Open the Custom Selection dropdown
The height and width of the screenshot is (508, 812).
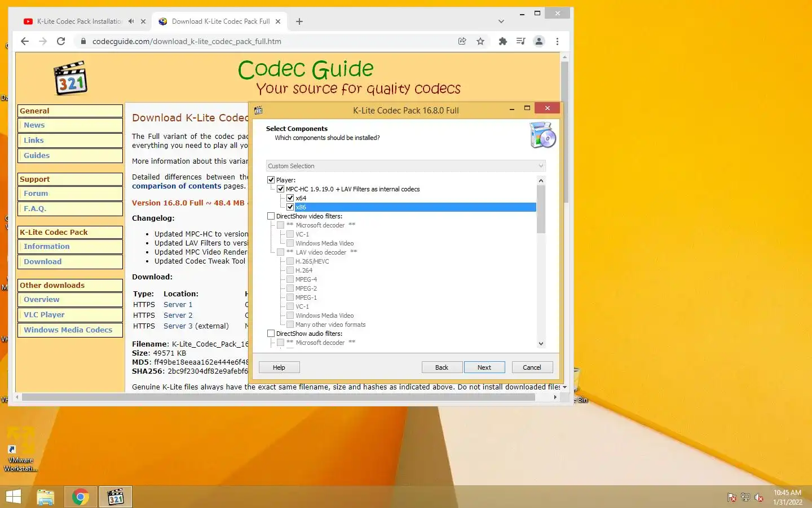click(406, 166)
